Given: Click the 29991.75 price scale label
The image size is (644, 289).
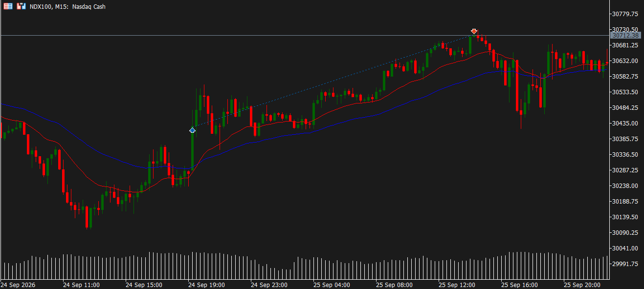Looking at the screenshot, I should click(625, 264).
